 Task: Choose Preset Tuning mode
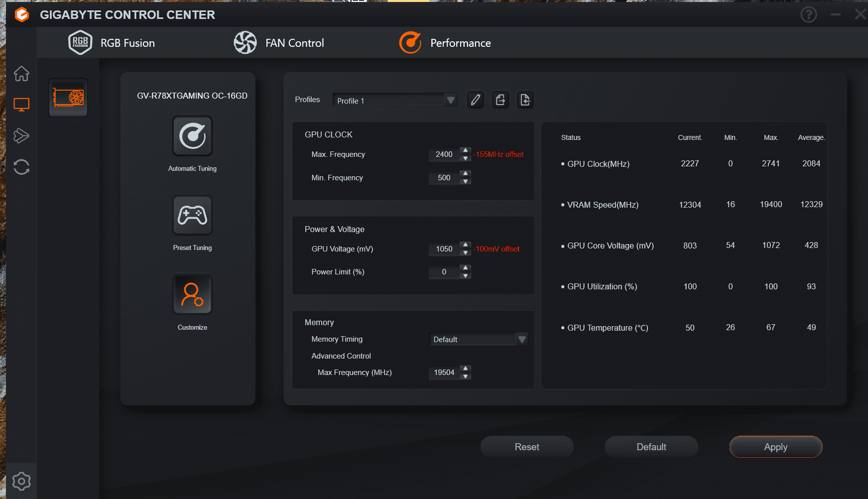(x=192, y=215)
